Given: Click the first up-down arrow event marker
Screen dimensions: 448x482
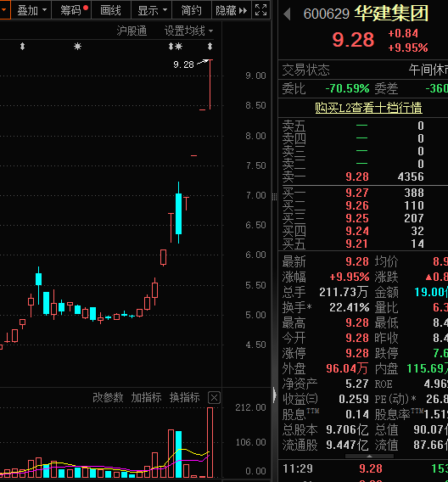Looking at the screenshot, I should 22,47.
